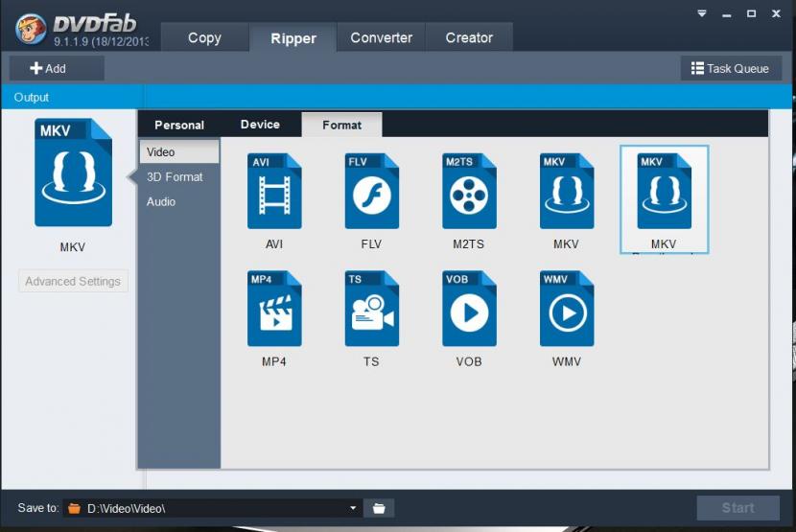The width and height of the screenshot is (796, 532).
Task: Maximize the DVDFab window
Action: pos(751,13)
